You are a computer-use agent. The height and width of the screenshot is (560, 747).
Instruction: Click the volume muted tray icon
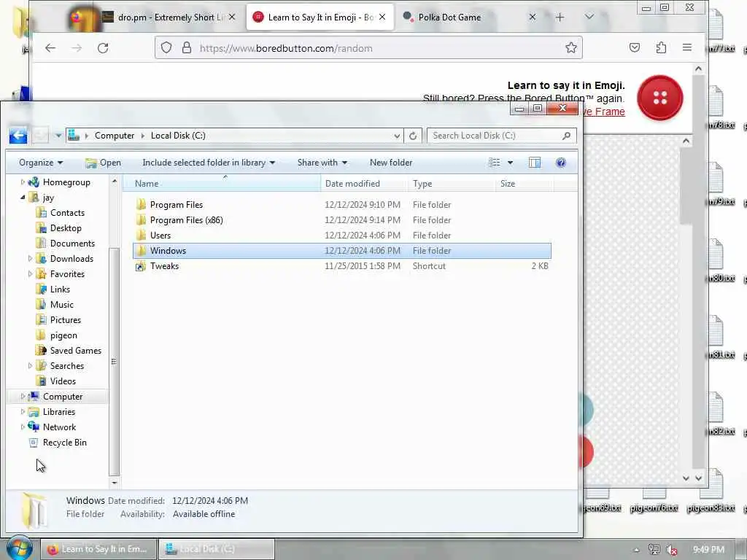[672, 550]
